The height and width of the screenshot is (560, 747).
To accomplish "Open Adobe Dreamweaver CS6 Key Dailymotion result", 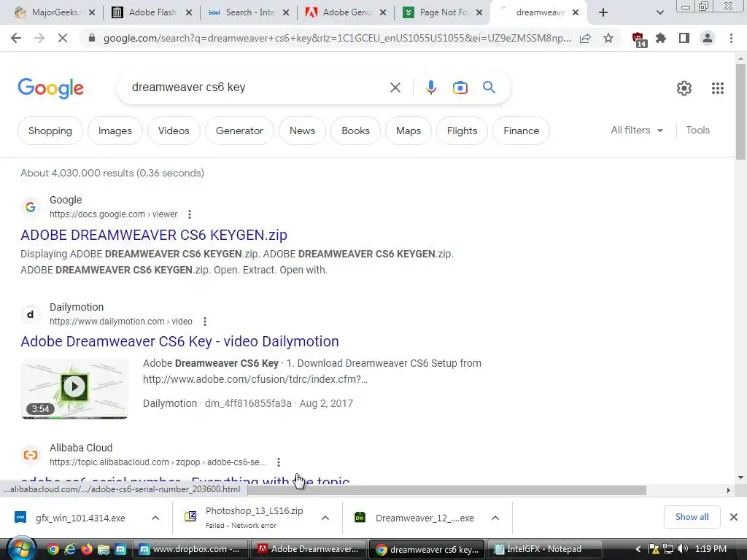I will 179,341.
